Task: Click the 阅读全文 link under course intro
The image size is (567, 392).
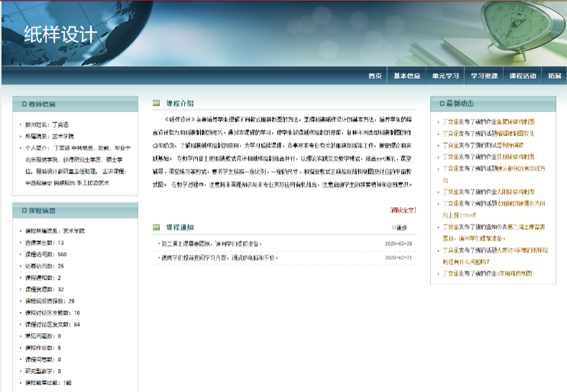Action: (402, 209)
